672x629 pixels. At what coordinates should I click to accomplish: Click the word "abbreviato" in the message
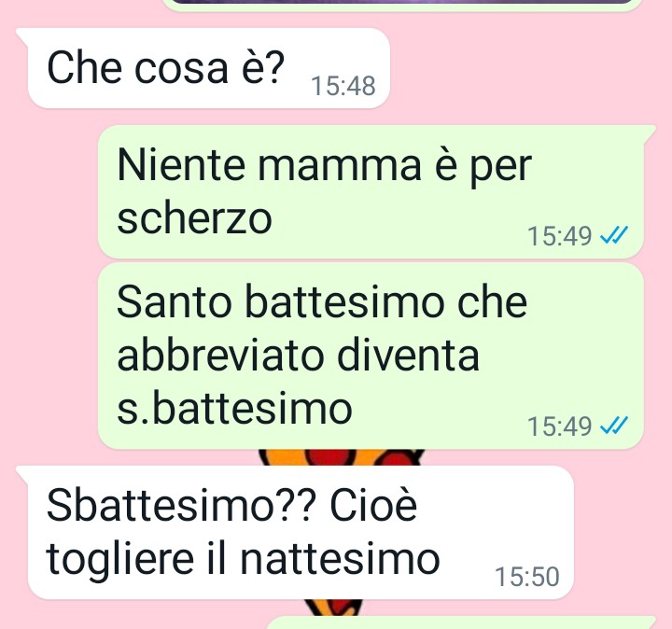click(220, 356)
